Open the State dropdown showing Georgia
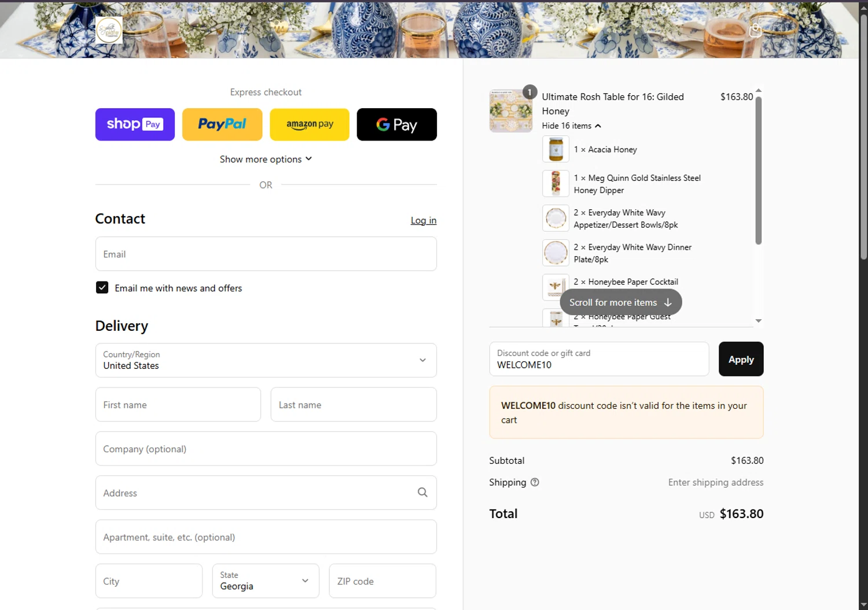868x610 pixels. pos(266,581)
